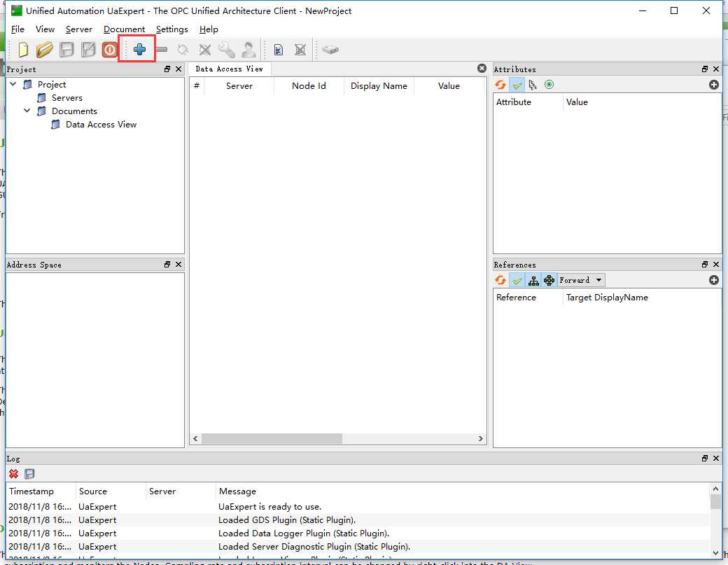
Task: Open the Server menu
Action: [x=79, y=29]
